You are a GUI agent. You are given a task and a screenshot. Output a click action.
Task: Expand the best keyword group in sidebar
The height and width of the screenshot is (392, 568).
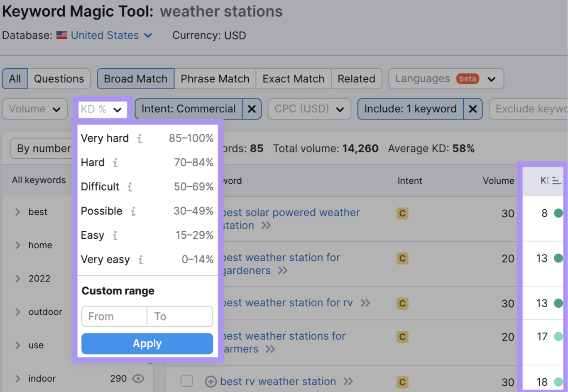(17, 212)
